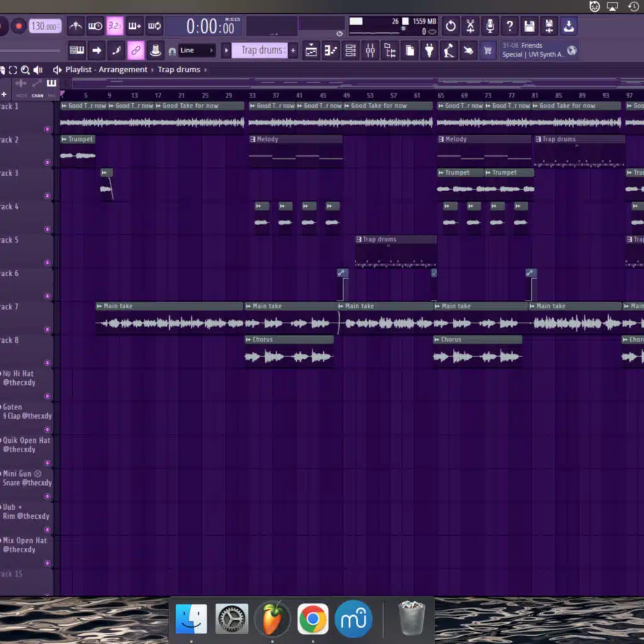The height and width of the screenshot is (644, 644).
Task: Click Trap drums in the playlist breadcrumb
Action: click(x=179, y=69)
